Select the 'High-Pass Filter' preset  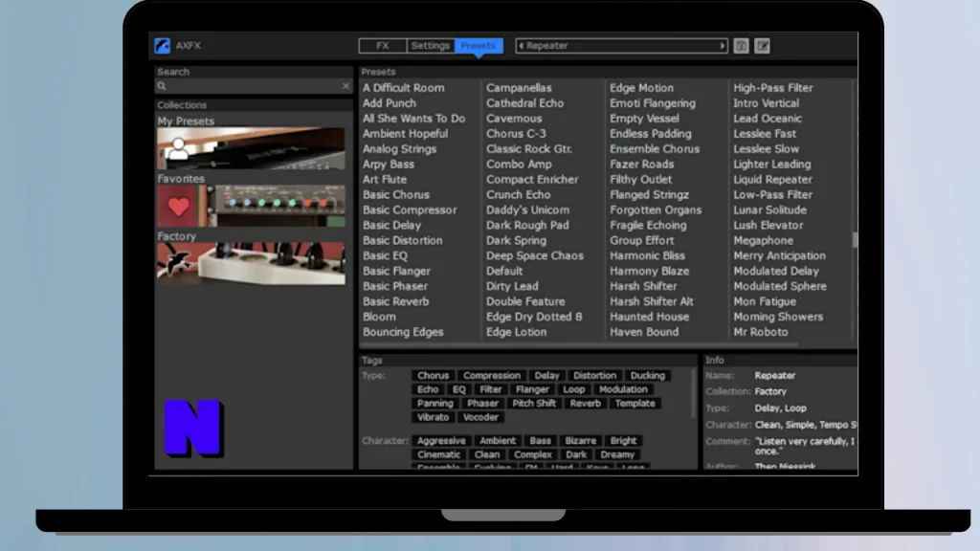coord(773,88)
